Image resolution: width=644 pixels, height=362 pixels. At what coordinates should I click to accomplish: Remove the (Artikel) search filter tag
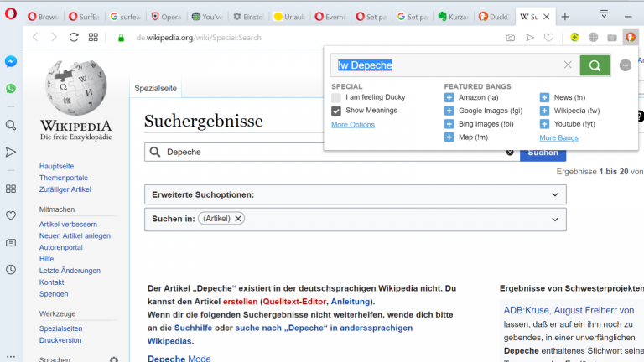click(238, 219)
